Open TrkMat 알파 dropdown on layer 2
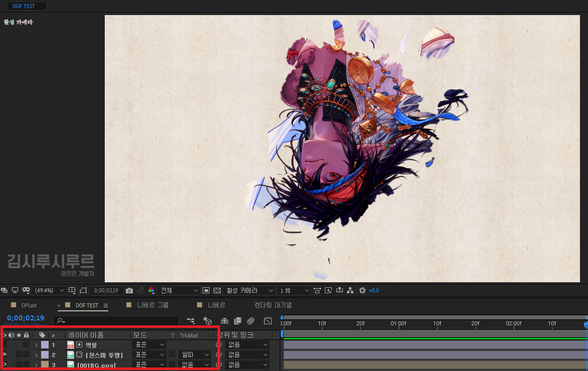Viewport: 588px width, 371px height. 194,354
